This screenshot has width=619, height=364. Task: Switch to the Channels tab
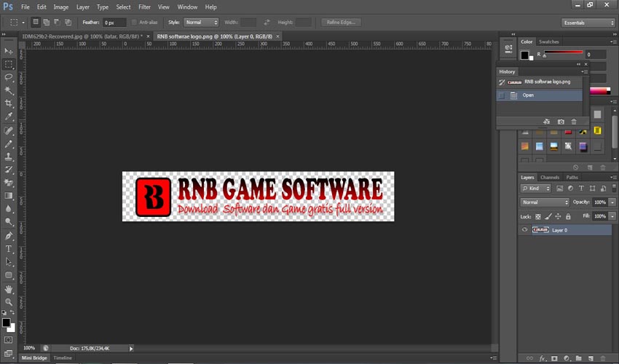(x=550, y=177)
